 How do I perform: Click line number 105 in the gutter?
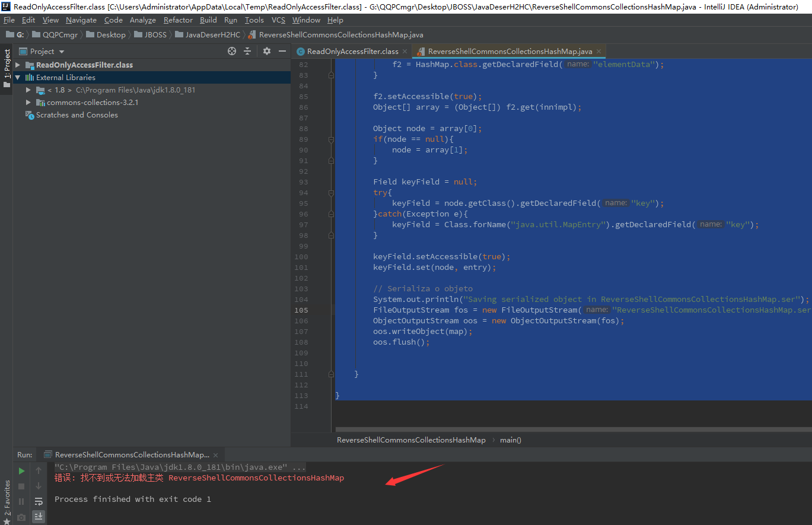(301, 310)
